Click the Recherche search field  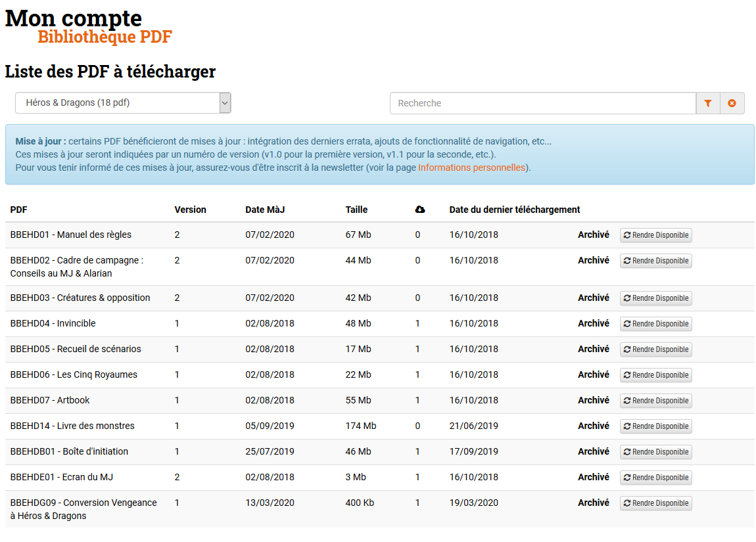(542, 103)
